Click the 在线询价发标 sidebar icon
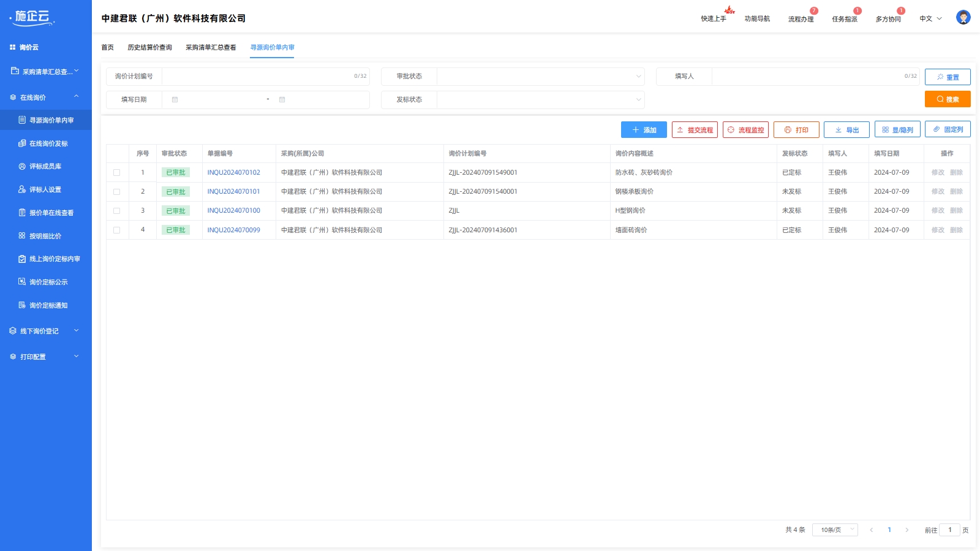 point(22,143)
